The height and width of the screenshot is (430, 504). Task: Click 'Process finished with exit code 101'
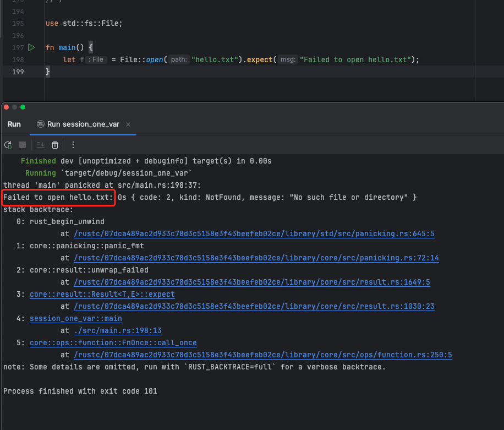click(80, 391)
